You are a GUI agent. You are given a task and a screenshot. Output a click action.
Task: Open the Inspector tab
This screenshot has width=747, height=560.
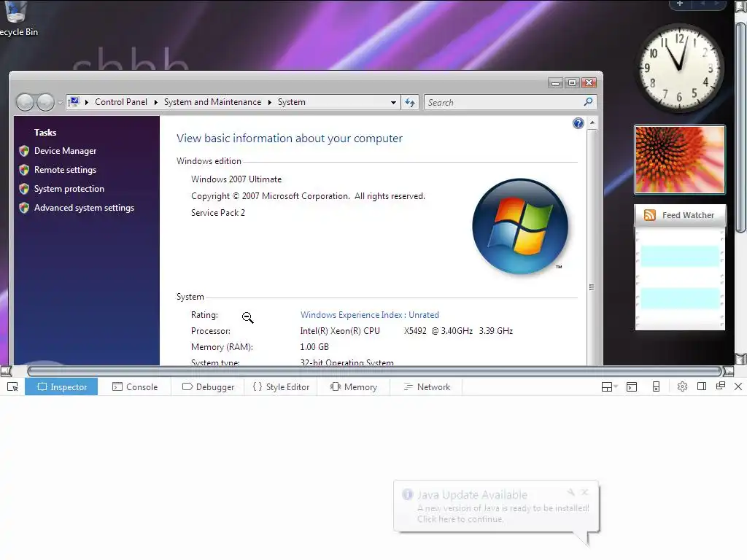click(x=61, y=386)
